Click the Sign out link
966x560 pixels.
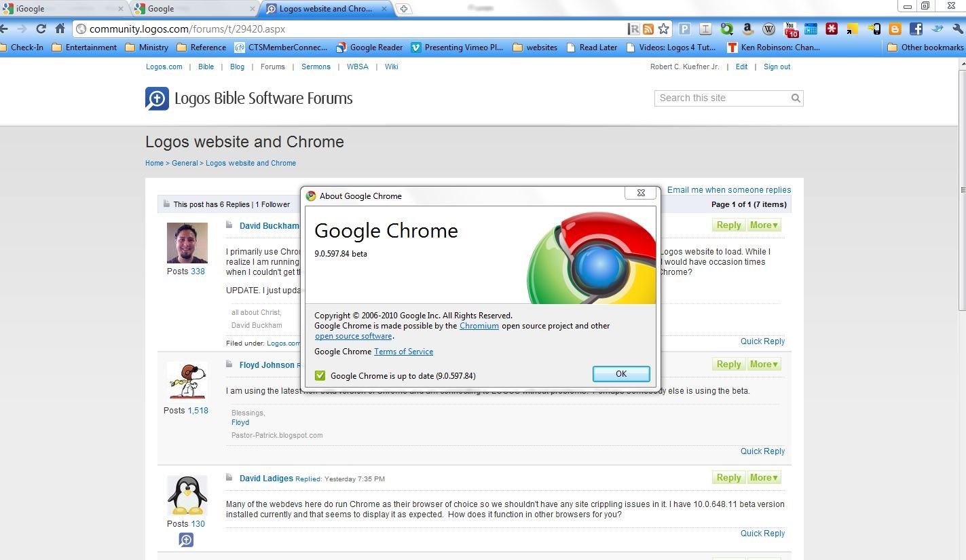777,67
